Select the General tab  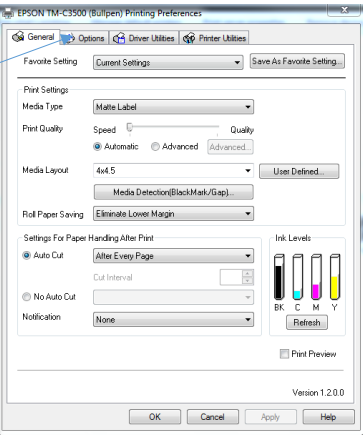pyautogui.click(x=33, y=37)
